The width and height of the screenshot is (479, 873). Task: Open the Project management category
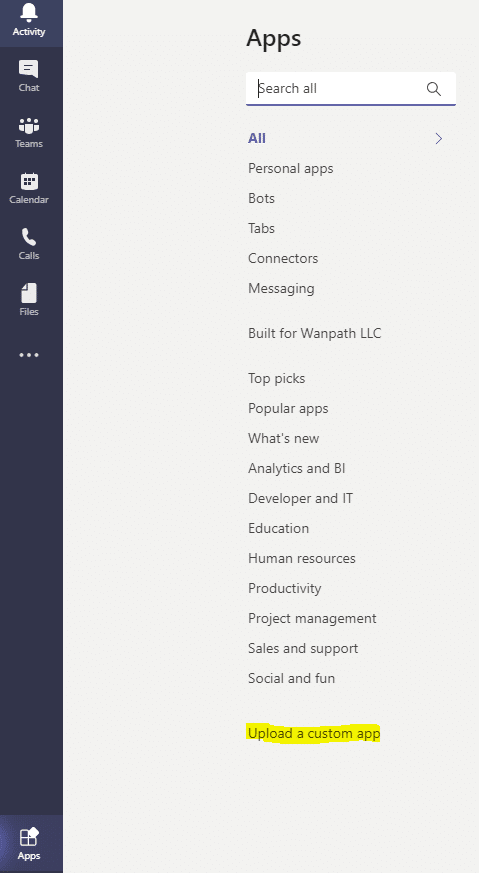pyautogui.click(x=312, y=619)
